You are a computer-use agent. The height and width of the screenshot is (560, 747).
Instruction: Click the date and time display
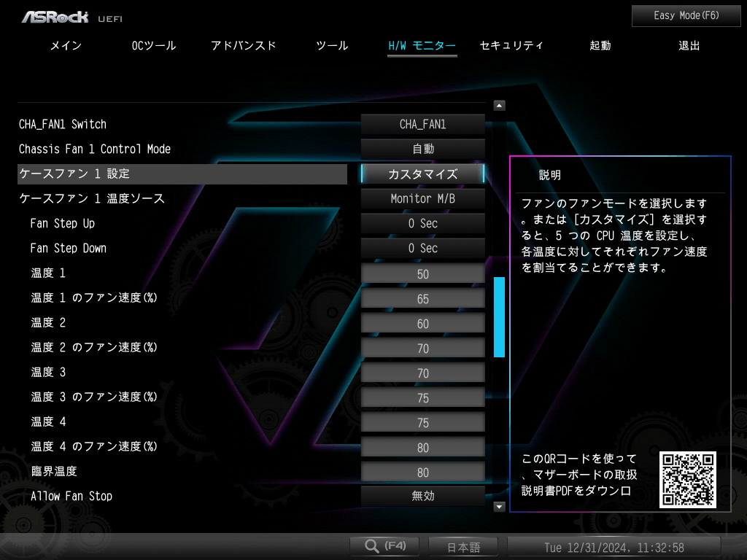pyautogui.click(x=614, y=547)
